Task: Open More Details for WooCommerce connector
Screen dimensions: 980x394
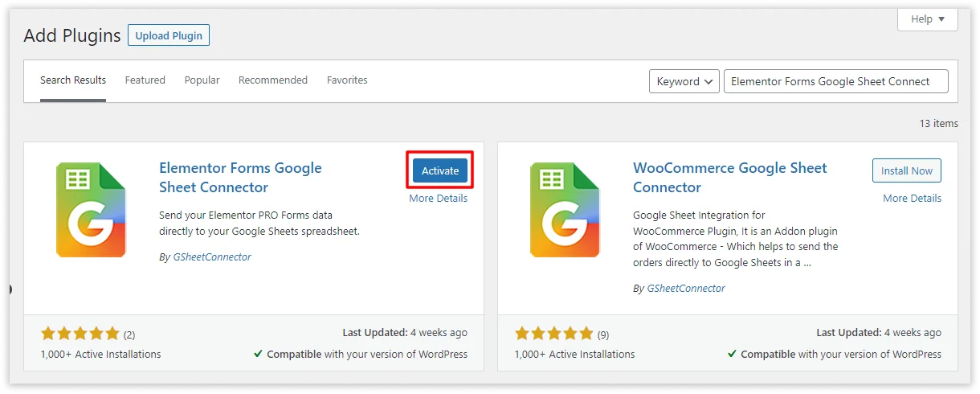Action: point(912,199)
